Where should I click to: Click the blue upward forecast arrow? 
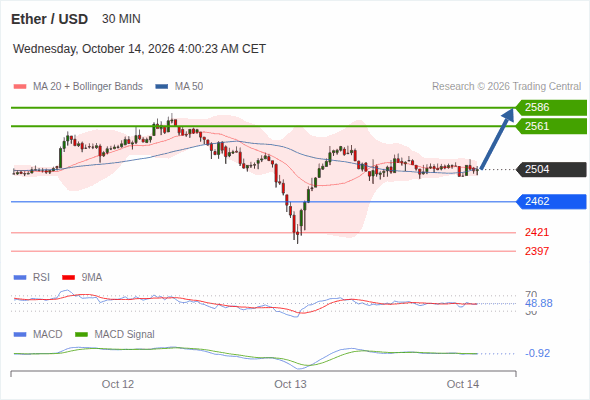[497, 139]
